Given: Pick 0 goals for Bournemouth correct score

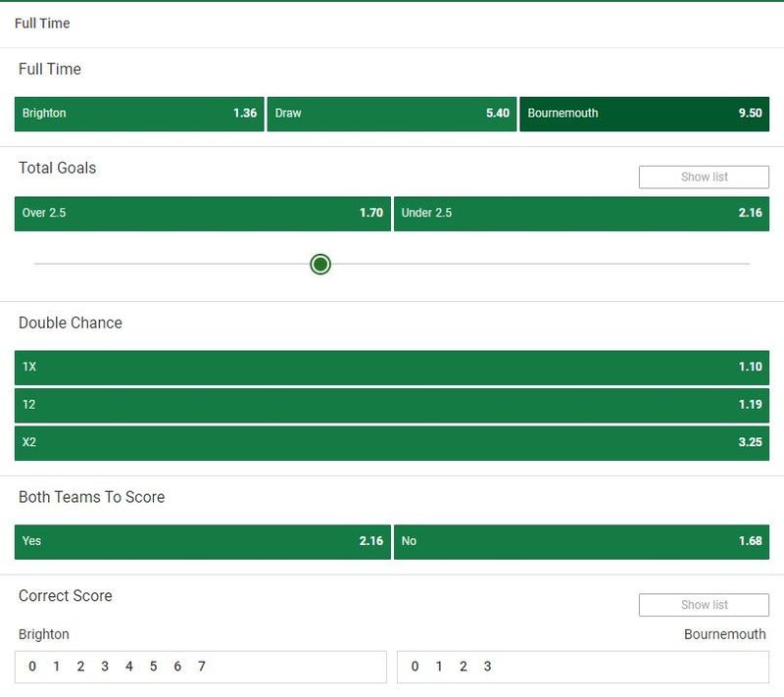Looking at the screenshot, I should coord(415,667).
